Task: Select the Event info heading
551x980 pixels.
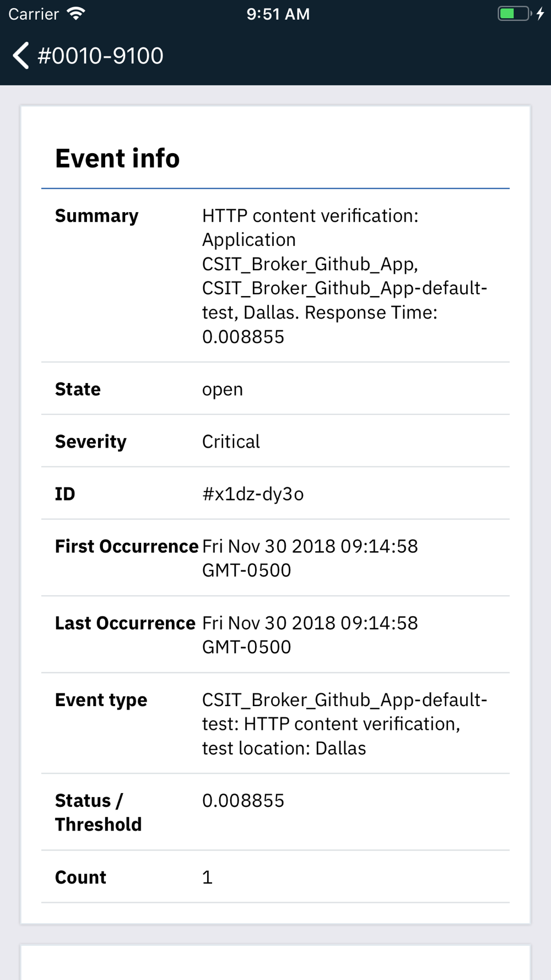Action: point(117,159)
